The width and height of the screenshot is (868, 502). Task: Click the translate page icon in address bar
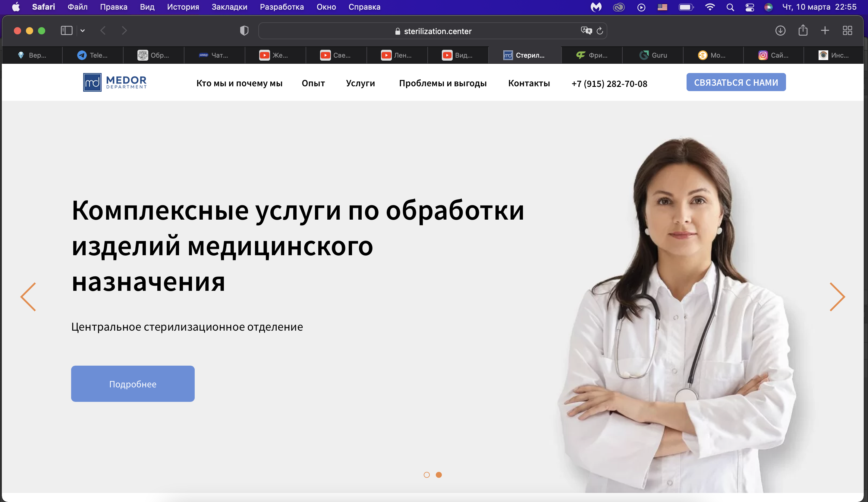pos(586,31)
